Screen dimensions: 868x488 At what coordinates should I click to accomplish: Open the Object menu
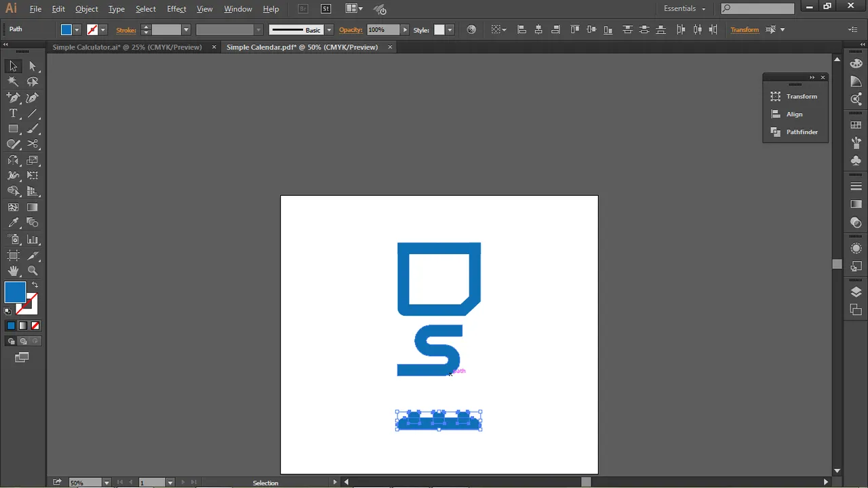point(87,9)
